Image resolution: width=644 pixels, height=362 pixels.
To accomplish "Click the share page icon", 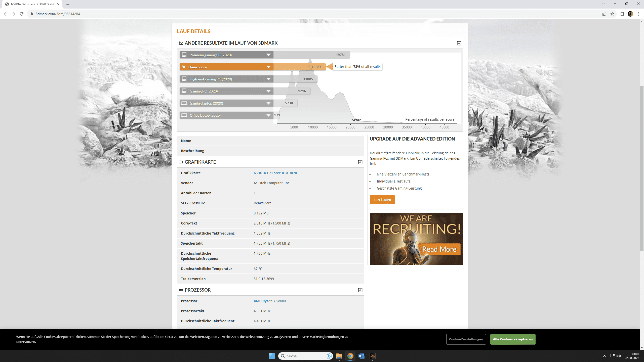I will point(604,14).
